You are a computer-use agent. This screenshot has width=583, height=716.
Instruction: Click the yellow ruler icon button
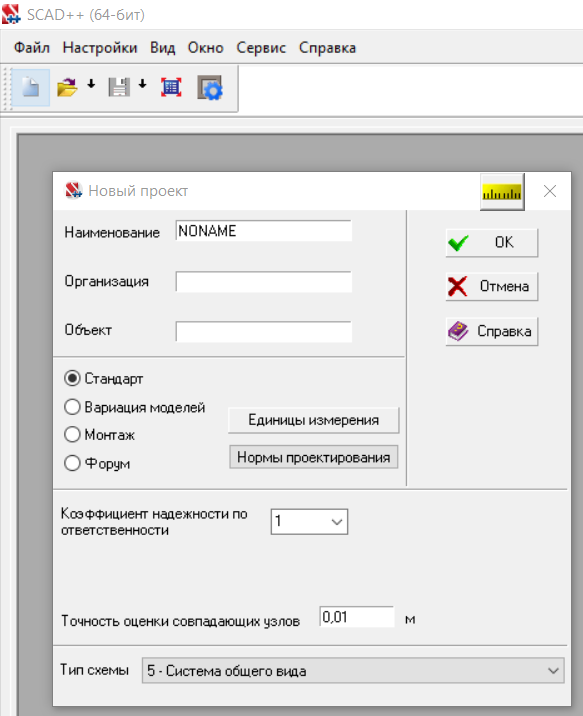click(502, 192)
